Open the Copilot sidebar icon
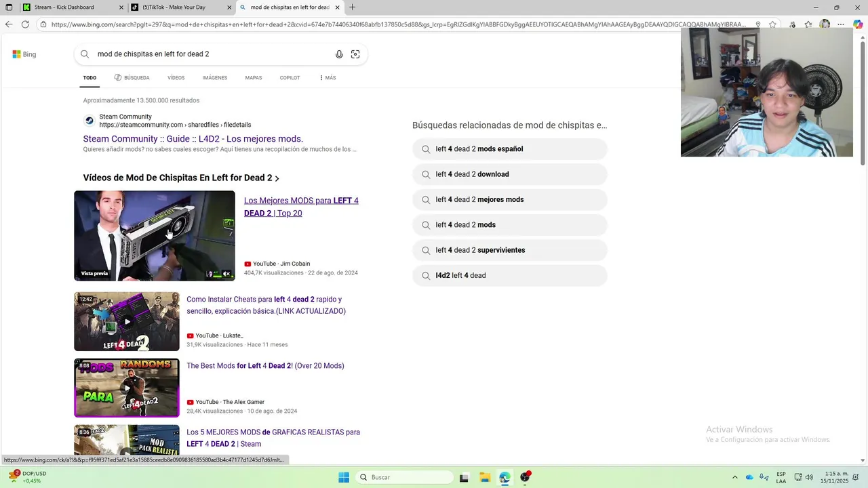 pos(858,24)
